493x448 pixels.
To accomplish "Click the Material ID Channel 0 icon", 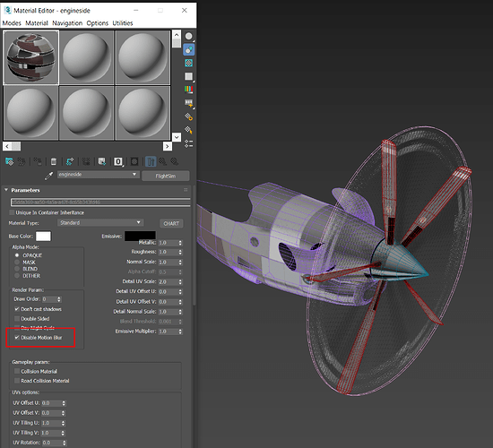I will click(x=118, y=161).
